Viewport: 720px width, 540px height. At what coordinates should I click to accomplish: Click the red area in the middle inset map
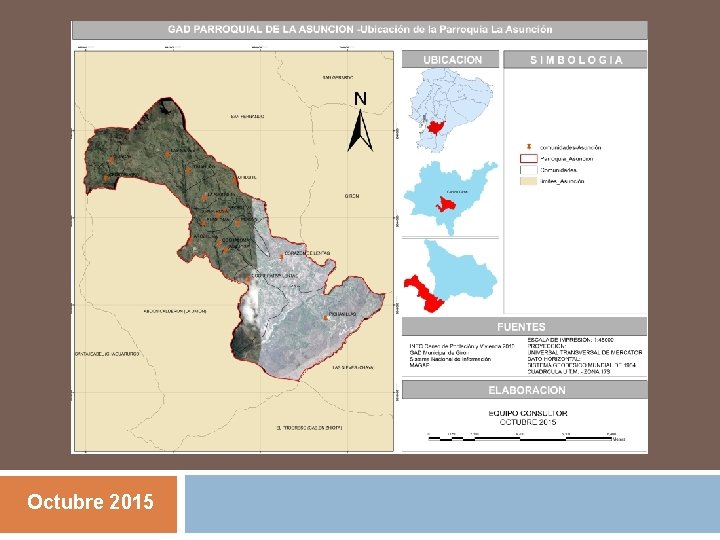[x=445, y=204]
